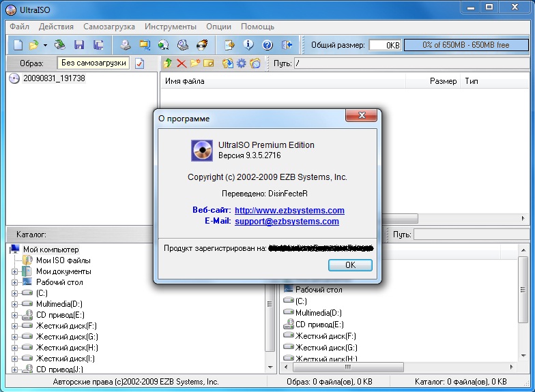
Task: Expand the CD привод(E:) tree node
Action: click(15, 315)
